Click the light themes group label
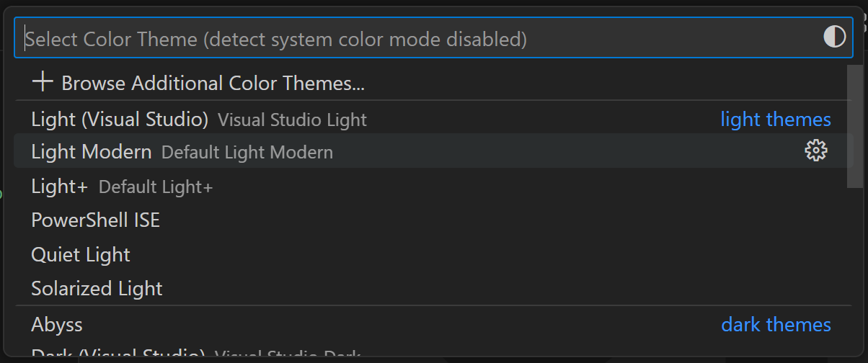Screen dimensions: 868x363 776,119
